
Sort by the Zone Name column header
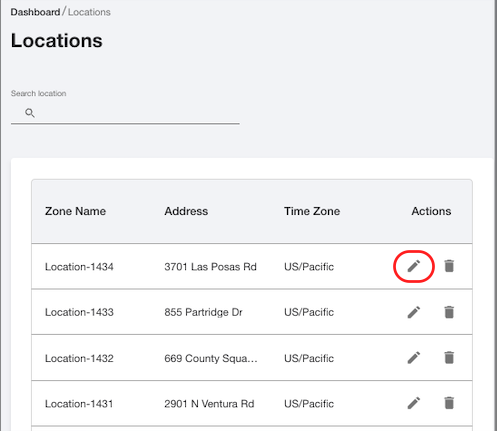pos(75,211)
